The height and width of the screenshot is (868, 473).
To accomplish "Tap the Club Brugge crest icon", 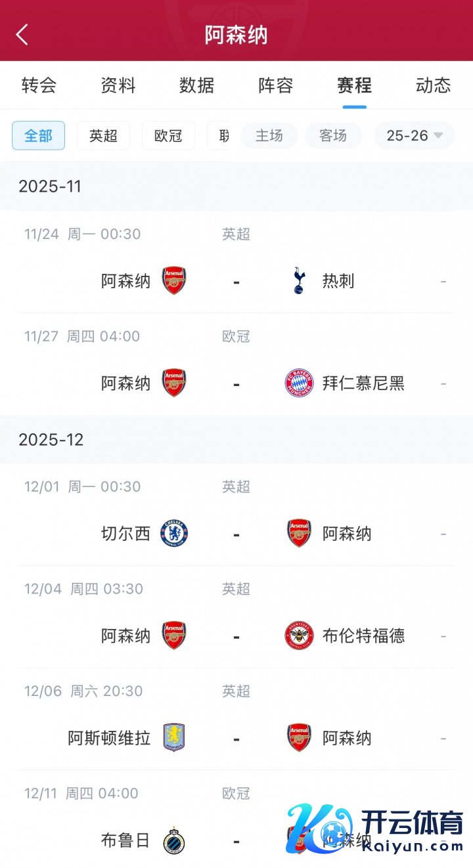I will click(174, 840).
